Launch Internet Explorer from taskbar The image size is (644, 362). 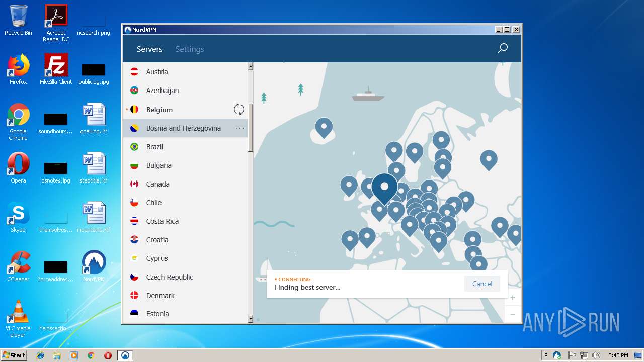pos(40,355)
